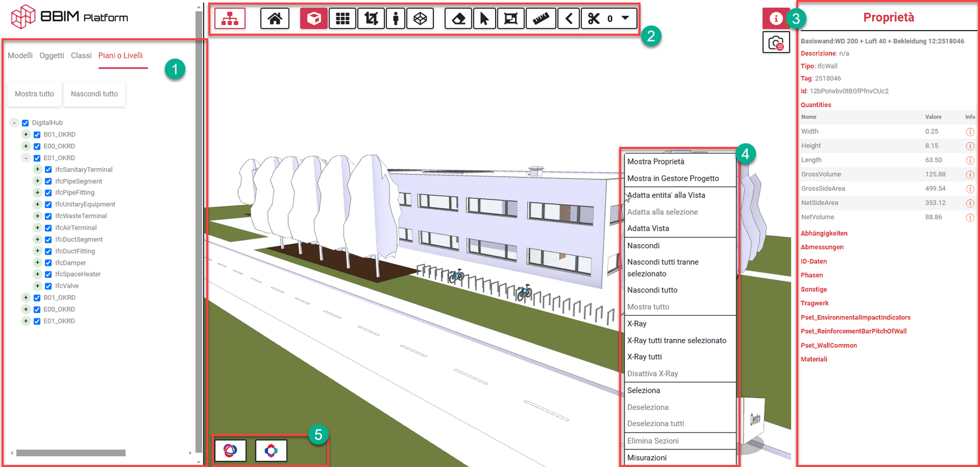
Task: Toggle the IfcDuctSegment checkbox
Action: click(48, 240)
